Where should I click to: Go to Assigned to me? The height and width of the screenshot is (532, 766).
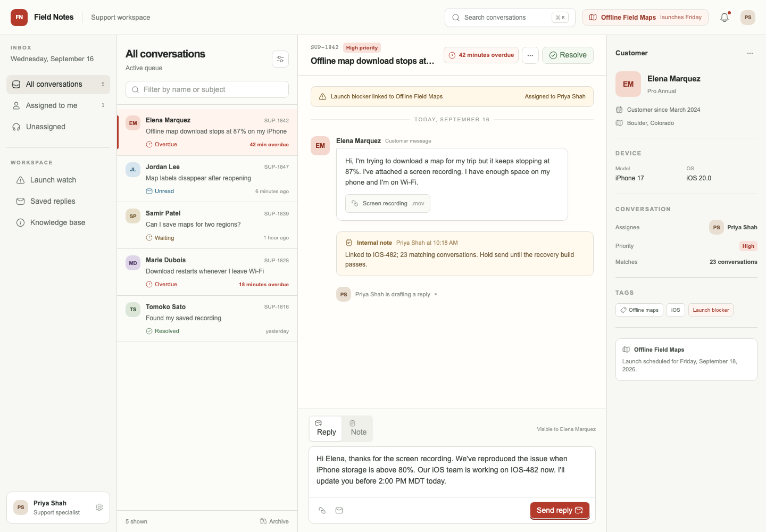pyautogui.click(x=58, y=105)
